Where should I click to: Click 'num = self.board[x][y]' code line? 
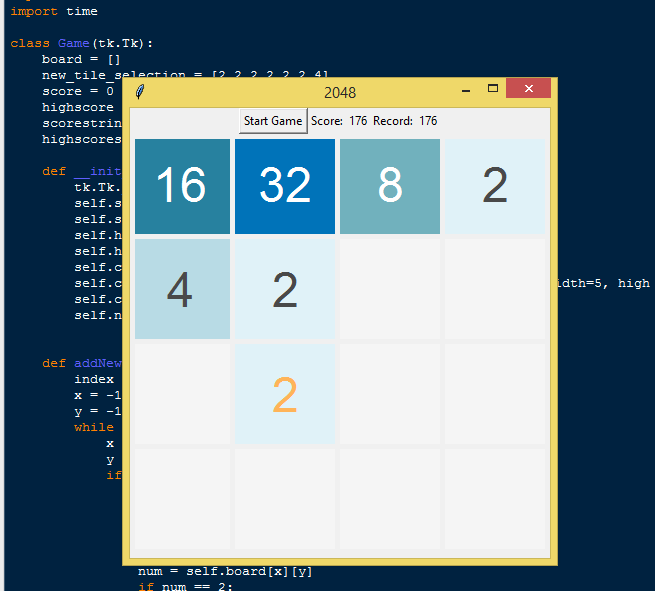[x=225, y=571]
